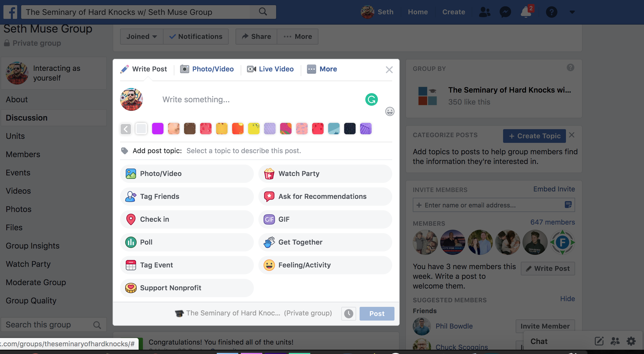This screenshot has width=644, height=354.
Task: Select Ask for Recommendations option
Action: point(325,197)
